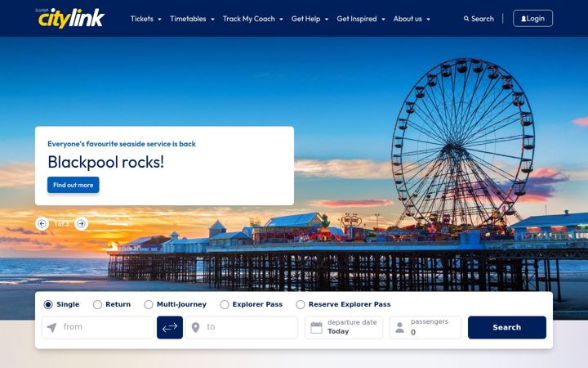Open the Timetables menu
This screenshot has width=588, height=368.
pyautogui.click(x=188, y=19)
